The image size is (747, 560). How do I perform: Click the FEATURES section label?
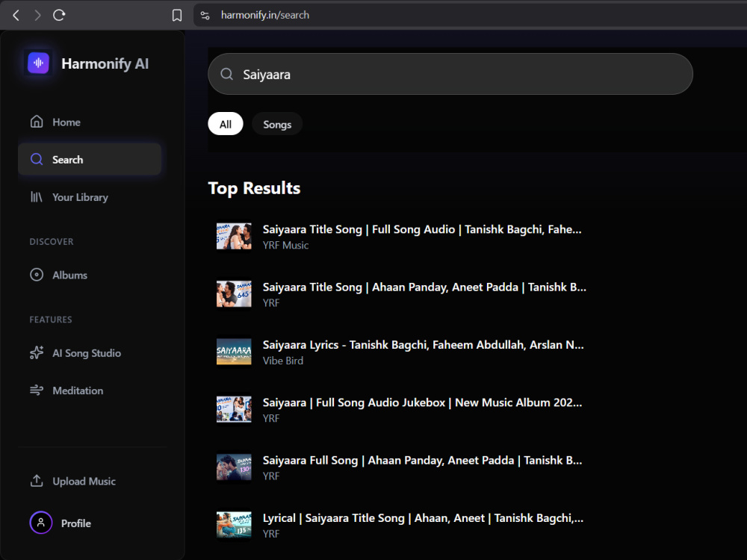tap(51, 320)
